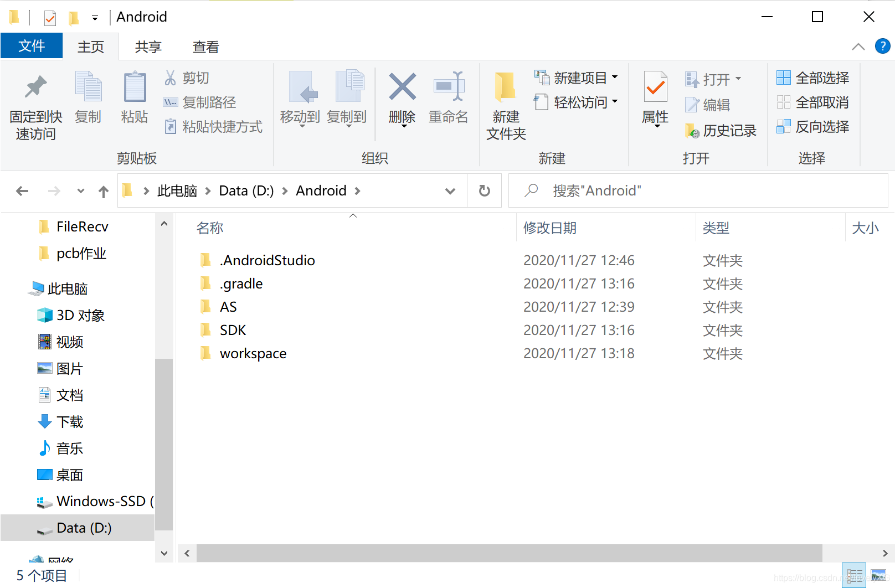The width and height of the screenshot is (895, 588).
Task: Click the Cut (剪切) scissors item
Action: [187, 78]
